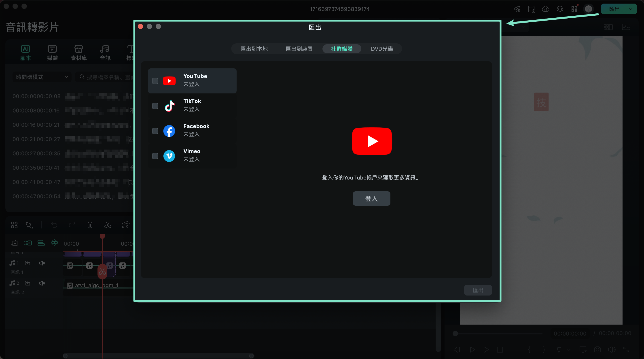The width and height of the screenshot is (644, 359).
Task: Click the large YouTube logo
Action: 372,141
